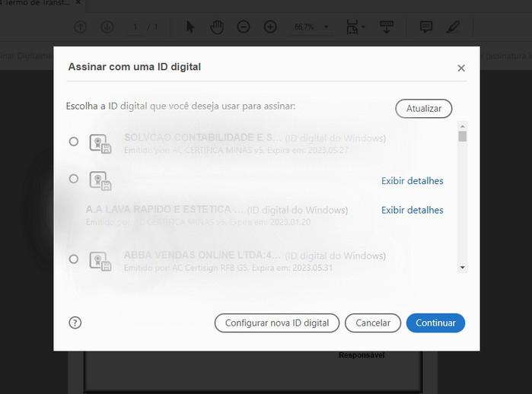
Task: Click the Continuar button
Action: click(x=435, y=323)
